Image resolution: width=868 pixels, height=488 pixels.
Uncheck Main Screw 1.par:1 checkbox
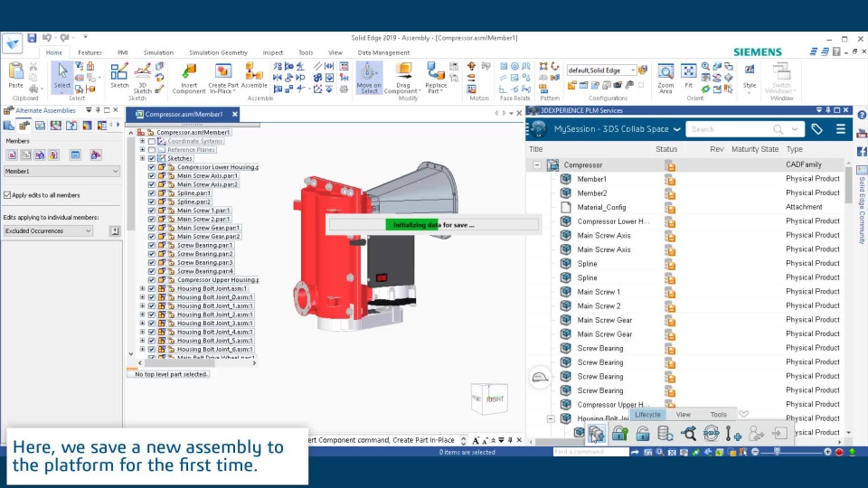pos(152,211)
